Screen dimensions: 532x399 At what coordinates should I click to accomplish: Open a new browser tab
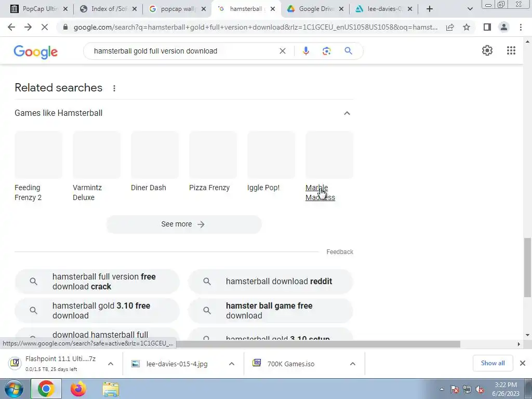pyautogui.click(x=430, y=9)
